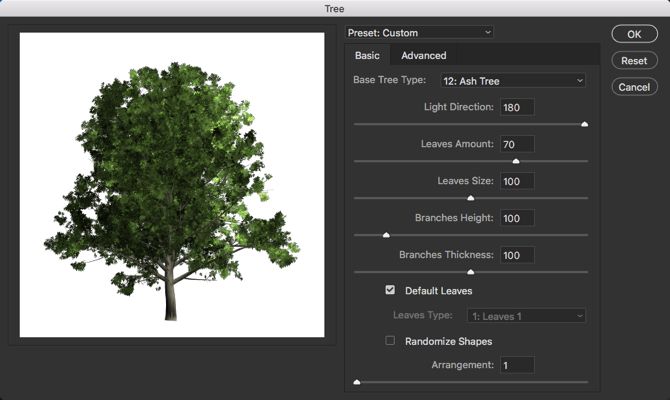This screenshot has width=670, height=400.
Task: Select the Basic tab
Action: coord(367,55)
